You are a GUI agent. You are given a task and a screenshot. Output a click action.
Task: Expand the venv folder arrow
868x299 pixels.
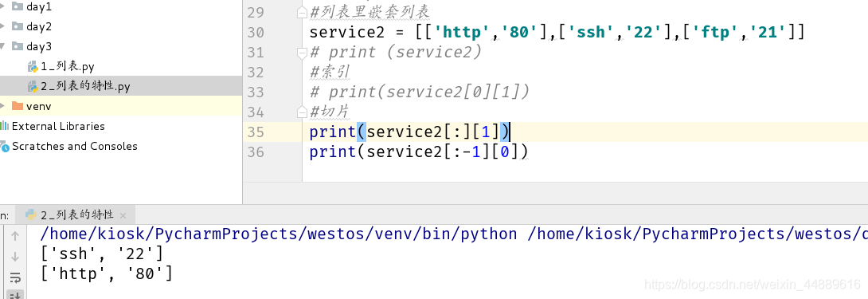click(x=2, y=106)
